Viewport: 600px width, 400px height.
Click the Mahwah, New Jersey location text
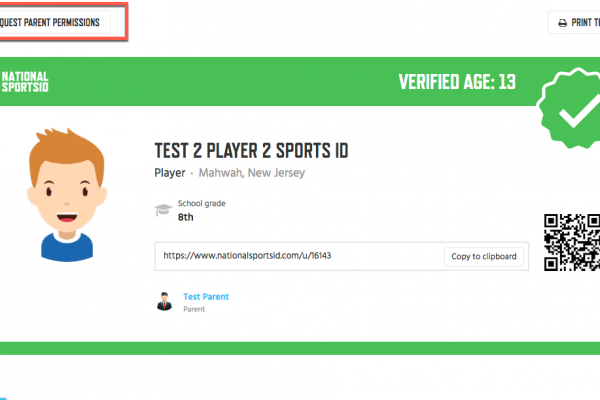[252, 173]
